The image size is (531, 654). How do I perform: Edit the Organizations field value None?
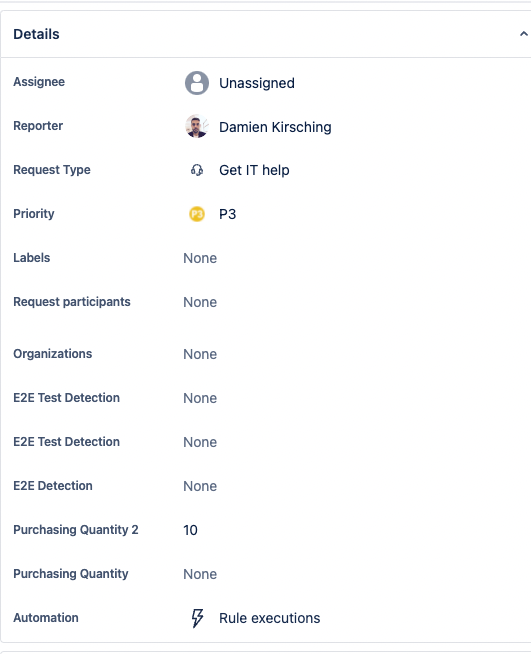coord(200,354)
